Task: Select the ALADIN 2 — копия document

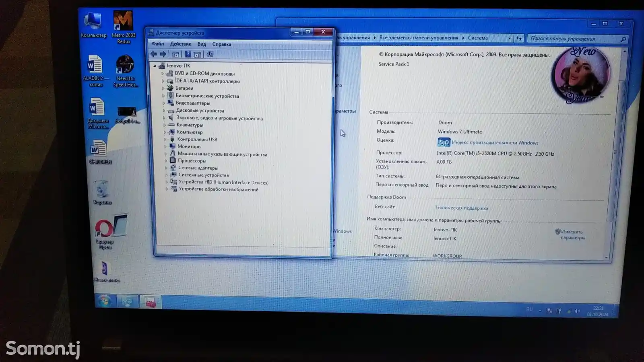Action: pyautogui.click(x=95, y=71)
